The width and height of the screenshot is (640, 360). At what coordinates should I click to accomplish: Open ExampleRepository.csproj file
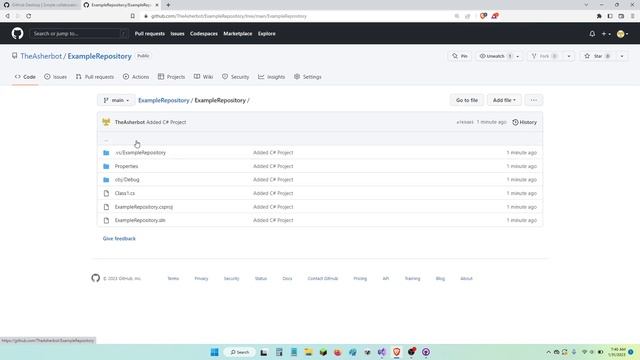(x=144, y=207)
